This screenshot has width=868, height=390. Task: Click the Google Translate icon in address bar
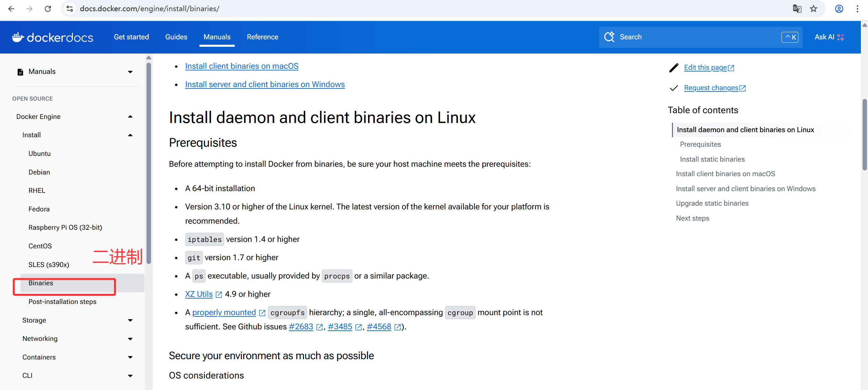click(x=797, y=9)
